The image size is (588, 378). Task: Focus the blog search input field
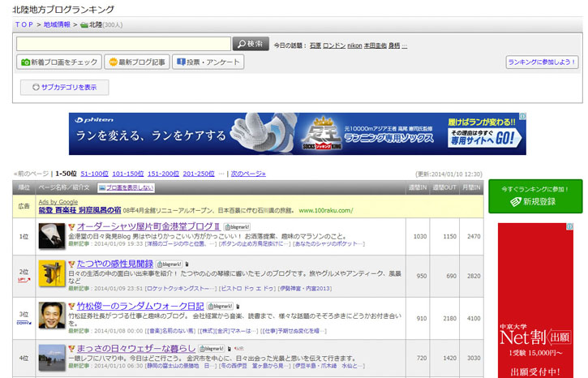pos(123,44)
